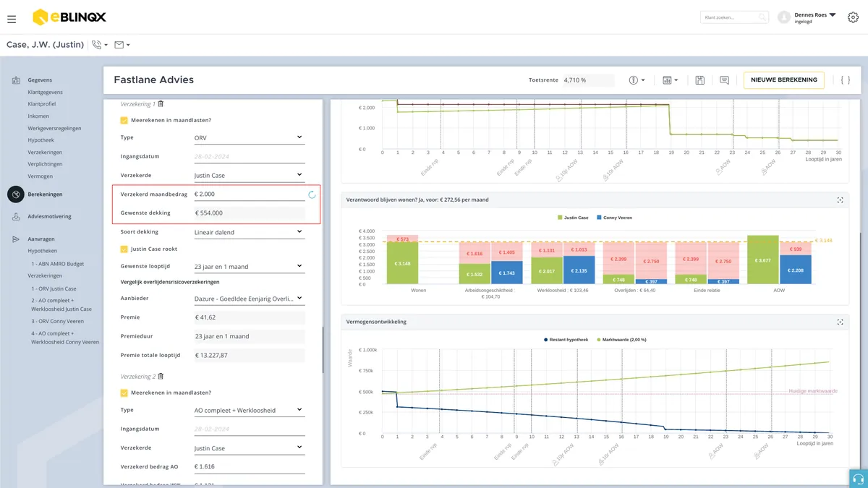The height and width of the screenshot is (488, 868).
Task: Open 3 - ORV Conny Veeren link
Action: (57, 321)
